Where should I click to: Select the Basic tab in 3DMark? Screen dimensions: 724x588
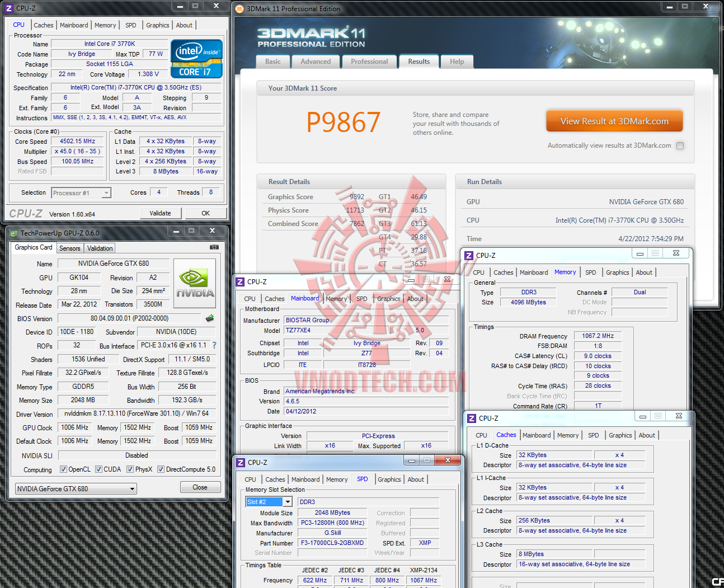click(273, 62)
